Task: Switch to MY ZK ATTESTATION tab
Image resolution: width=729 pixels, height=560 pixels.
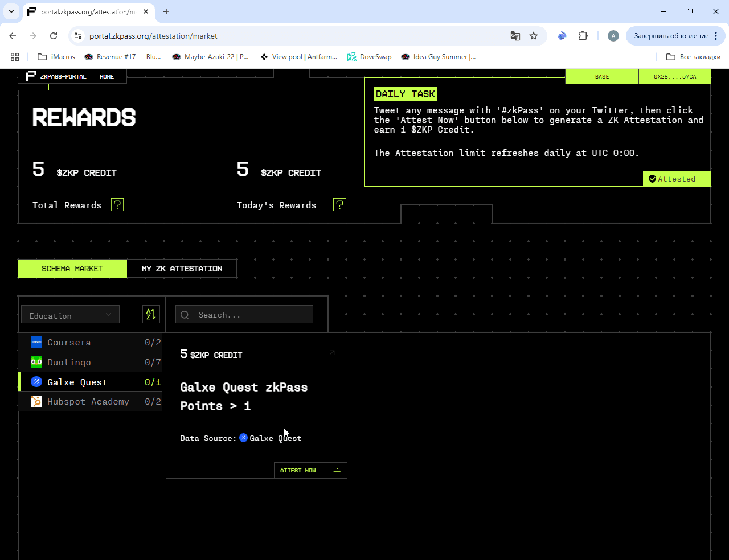Action: (182, 269)
